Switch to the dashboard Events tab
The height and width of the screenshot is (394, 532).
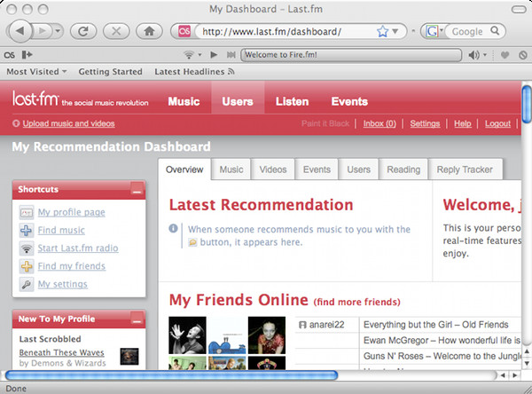[x=317, y=169]
